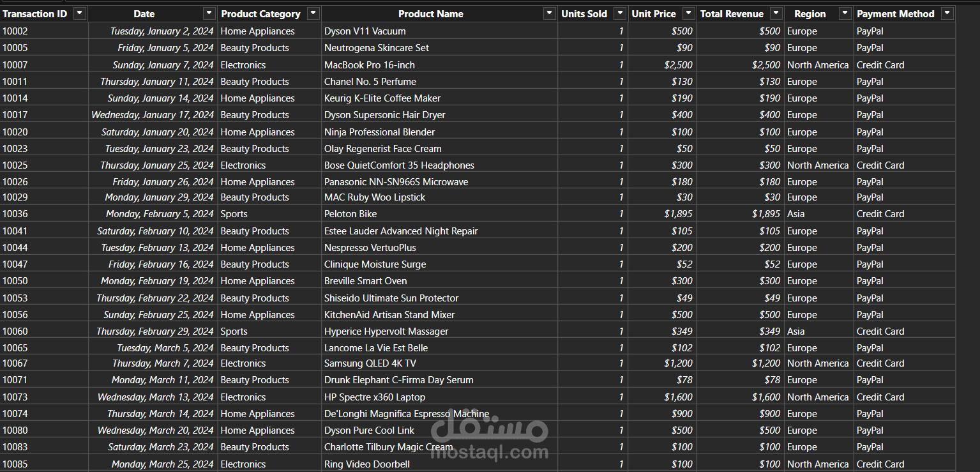The width and height of the screenshot is (980, 472).
Task: Select the Chanel No. 5 Perfume cell
Action: coord(439,81)
